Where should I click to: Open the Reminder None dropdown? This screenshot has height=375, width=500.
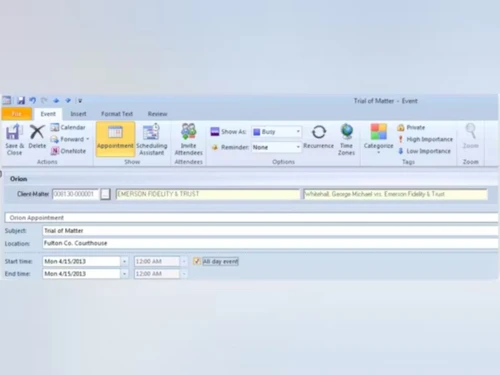pos(277,147)
